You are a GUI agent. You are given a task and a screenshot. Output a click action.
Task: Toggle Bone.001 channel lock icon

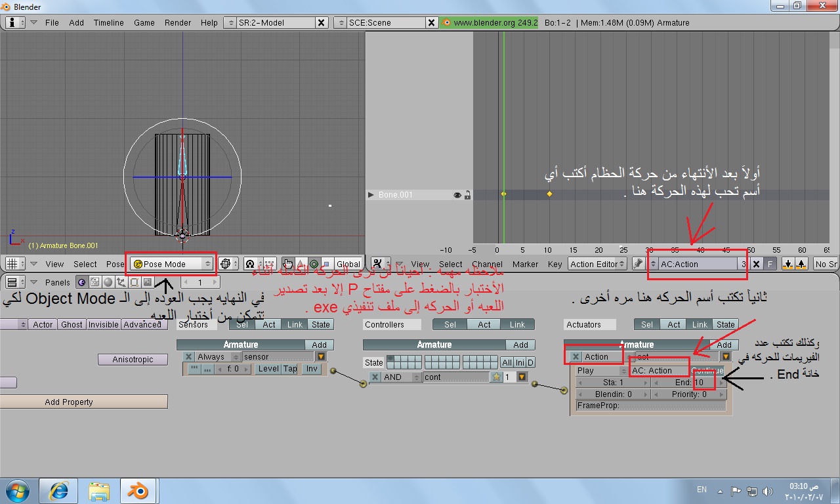click(x=467, y=195)
